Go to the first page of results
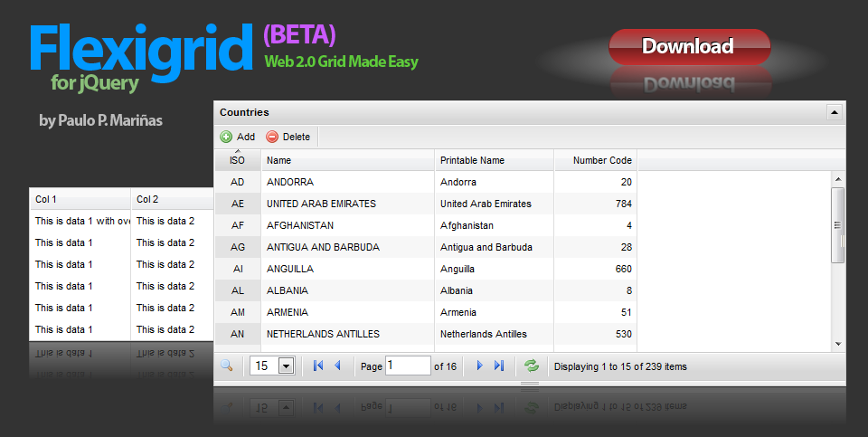This screenshot has height=437, width=868. [318, 366]
